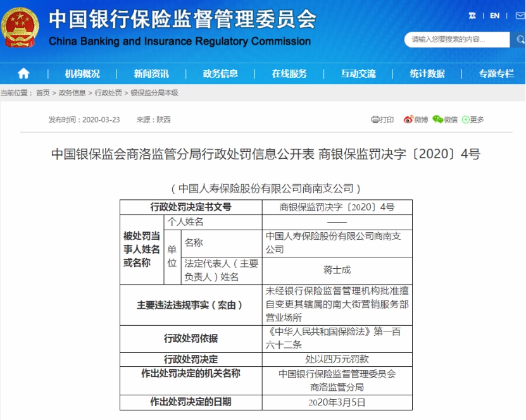Click header 作出处罚决定的机关名称
Screen dimensions: 526x420
coord(191,380)
